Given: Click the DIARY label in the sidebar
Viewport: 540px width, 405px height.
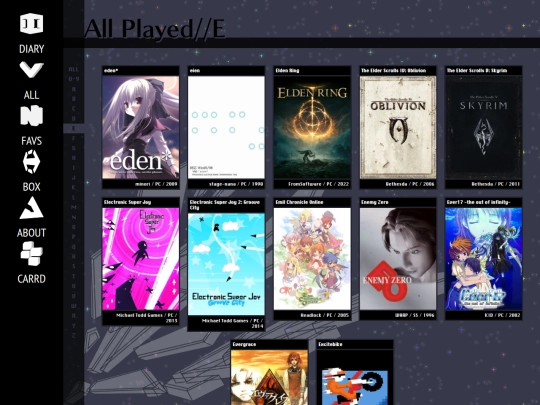Looking at the screenshot, I should [x=31, y=49].
